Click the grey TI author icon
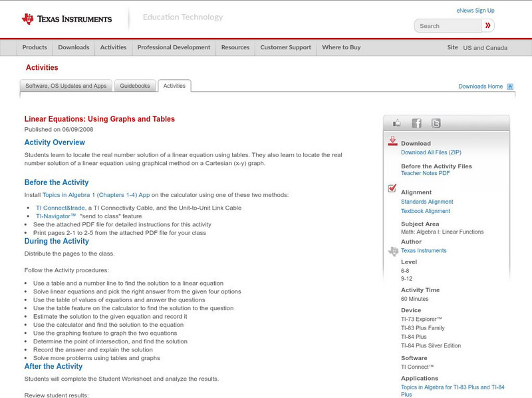 393,252
